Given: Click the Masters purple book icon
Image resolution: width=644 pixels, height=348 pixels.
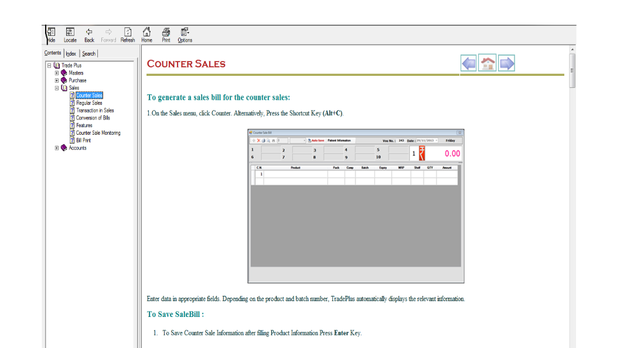Looking at the screenshot, I should click(x=64, y=73).
